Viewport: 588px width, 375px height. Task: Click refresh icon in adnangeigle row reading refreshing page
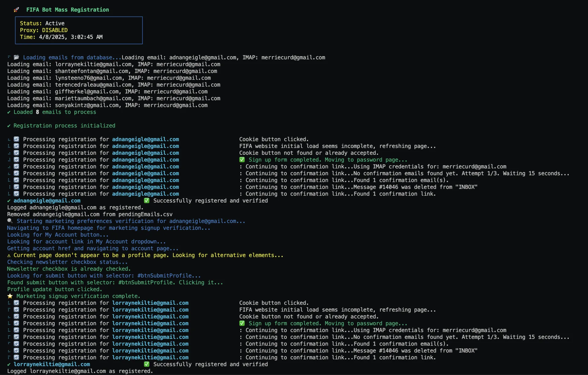17,146
